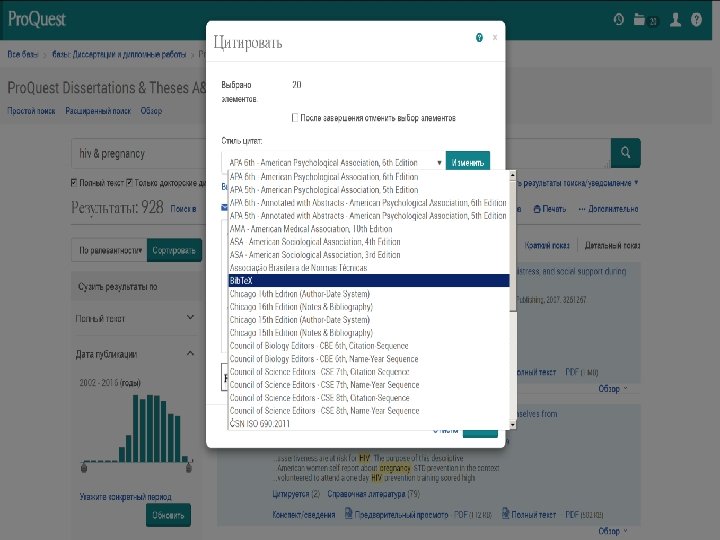Open the recent searches history icon
720x540 pixels.
pyautogui.click(x=619, y=19)
